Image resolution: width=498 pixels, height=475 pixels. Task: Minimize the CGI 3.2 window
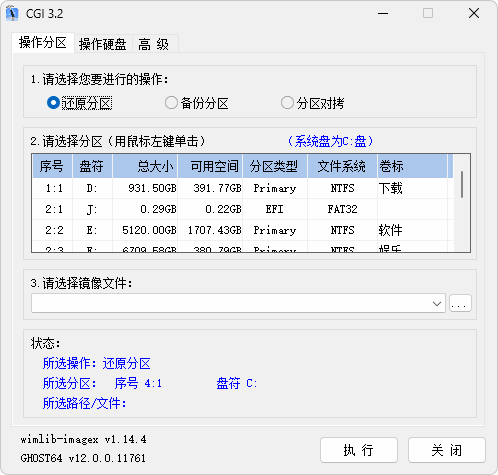tap(383, 13)
